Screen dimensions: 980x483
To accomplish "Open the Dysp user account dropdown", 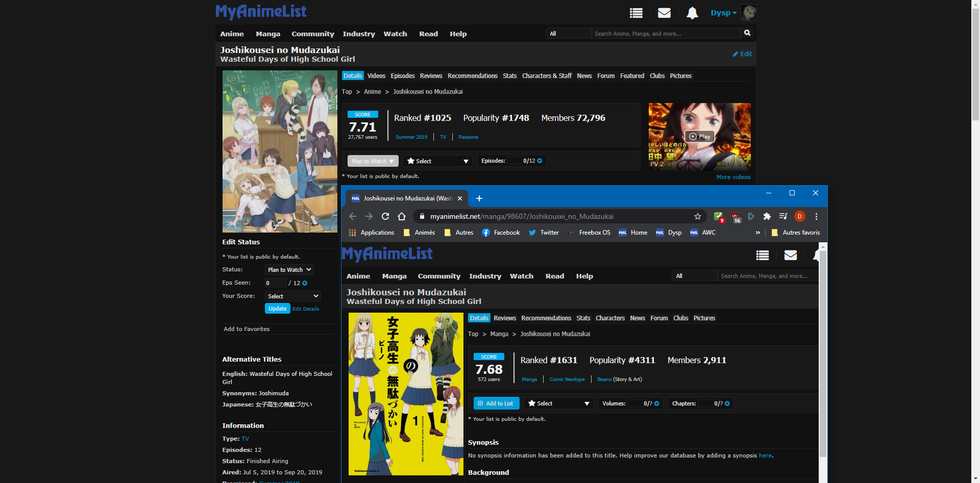I will tap(723, 13).
